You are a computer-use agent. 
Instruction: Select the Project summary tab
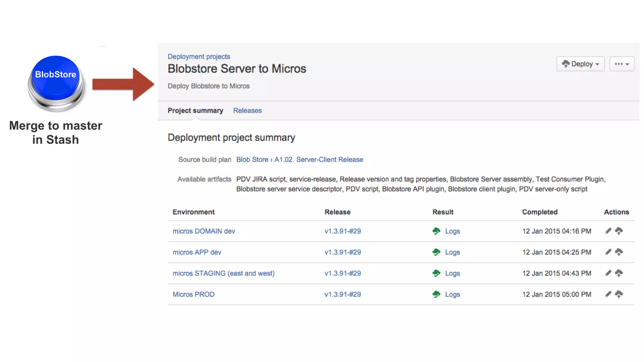(195, 111)
